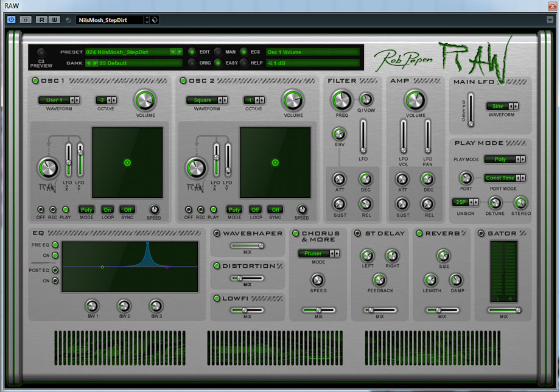This screenshot has width=560, height=392.
Task: Click the ST Delay FEEDBACK knob
Action: tap(379, 280)
